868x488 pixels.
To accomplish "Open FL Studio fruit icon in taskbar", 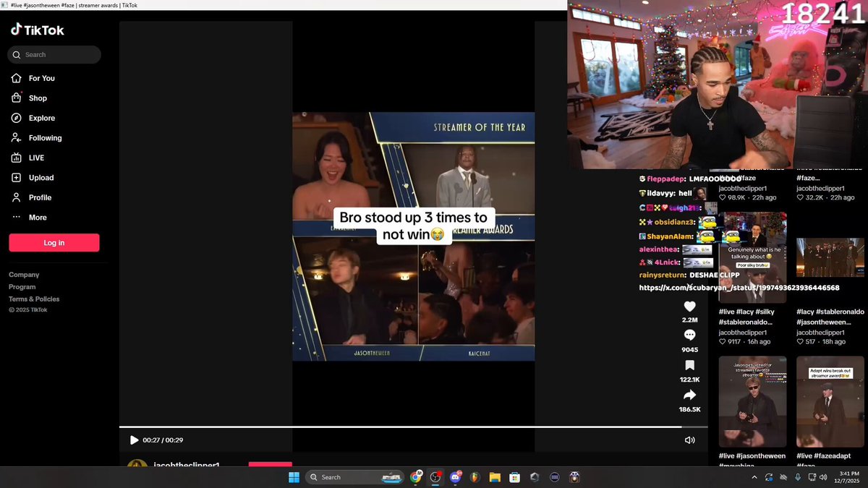I will point(475,477).
